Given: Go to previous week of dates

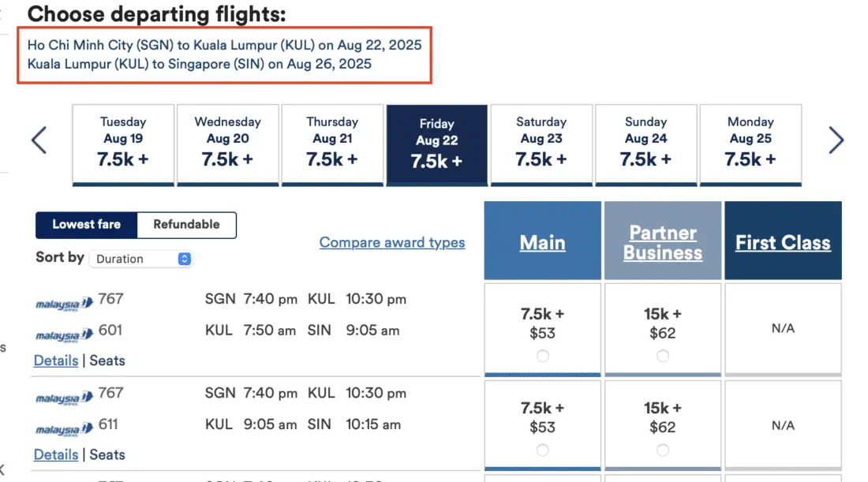Looking at the screenshot, I should click(x=39, y=141).
